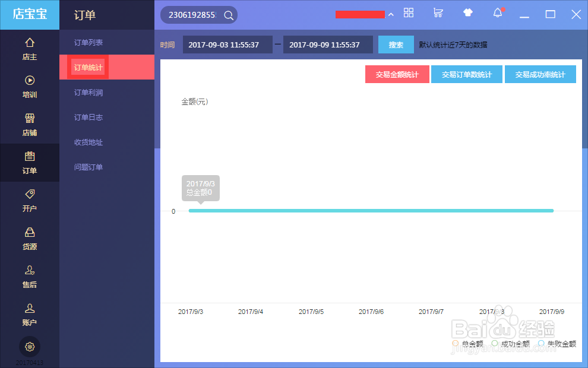Go to the 店铺 shop section
This screenshot has height=368, width=588.
pyautogui.click(x=30, y=125)
